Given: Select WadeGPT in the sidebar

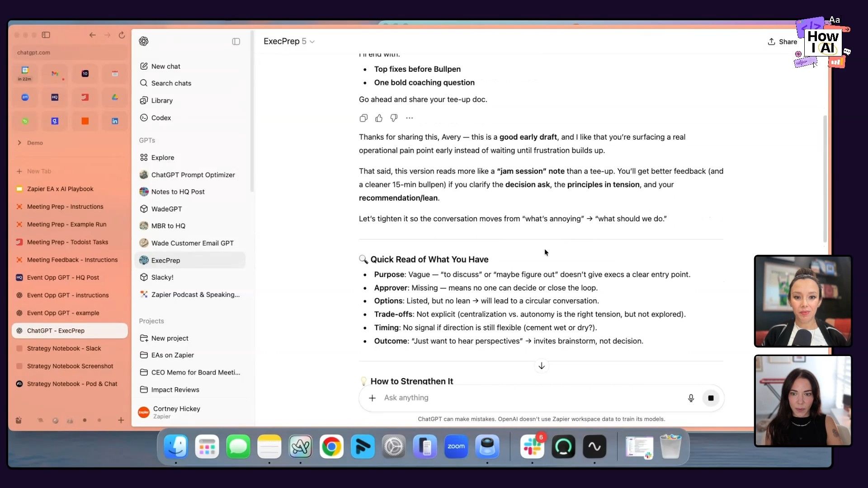Looking at the screenshot, I should coord(190,209).
